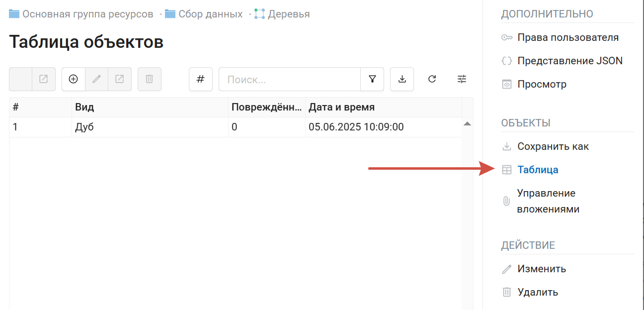The image size is (644, 310).
Task: Apply filters using the funnel icon
Action: (372, 79)
